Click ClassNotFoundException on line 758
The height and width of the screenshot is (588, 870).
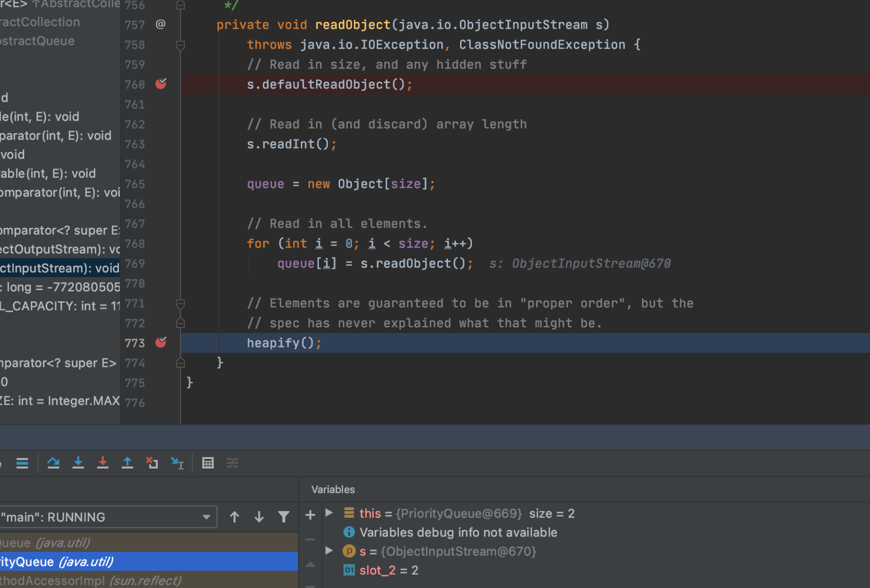[542, 45]
